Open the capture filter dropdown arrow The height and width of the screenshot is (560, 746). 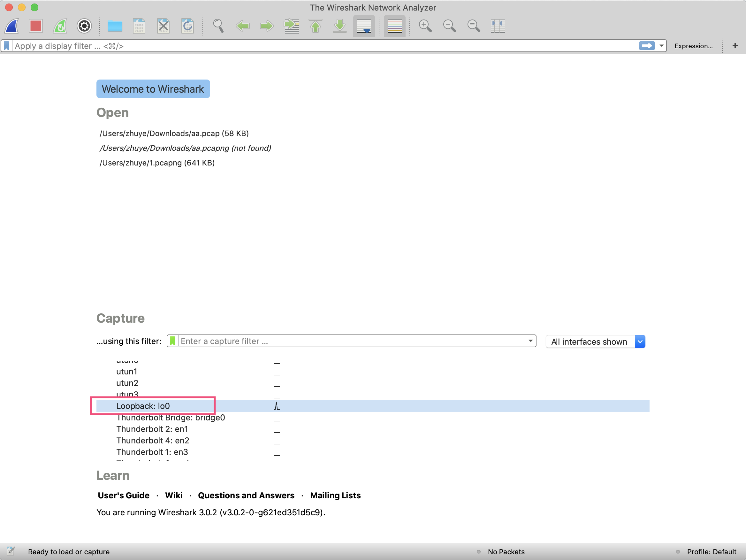pyautogui.click(x=530, y=341)
